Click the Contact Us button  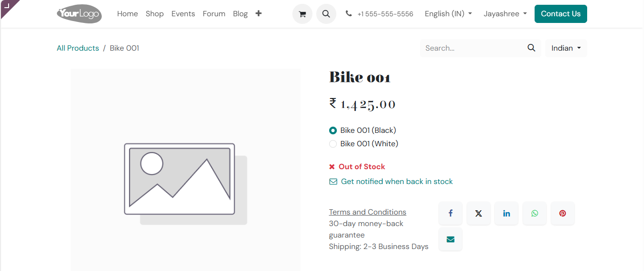click(561, 14)
